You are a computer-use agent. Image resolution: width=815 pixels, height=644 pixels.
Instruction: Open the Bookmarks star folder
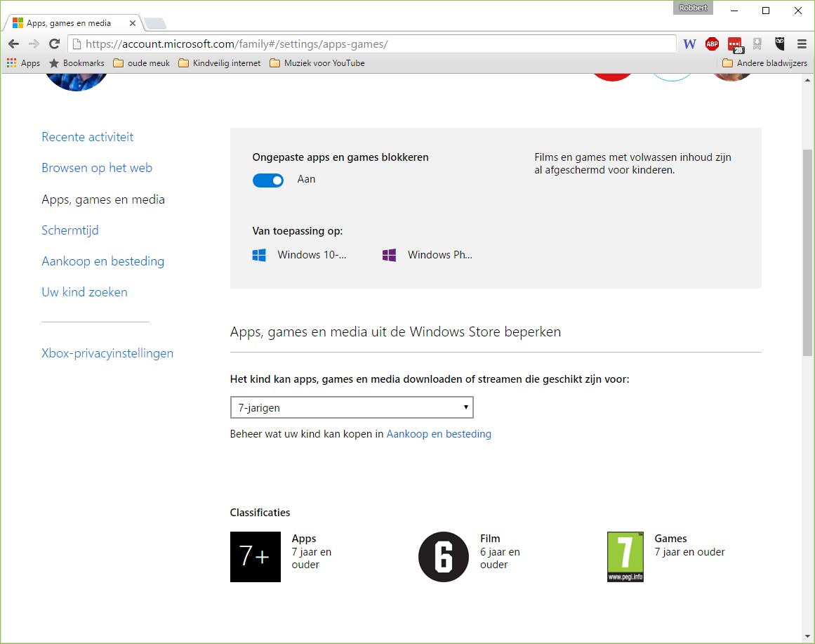tap(77, 63)
